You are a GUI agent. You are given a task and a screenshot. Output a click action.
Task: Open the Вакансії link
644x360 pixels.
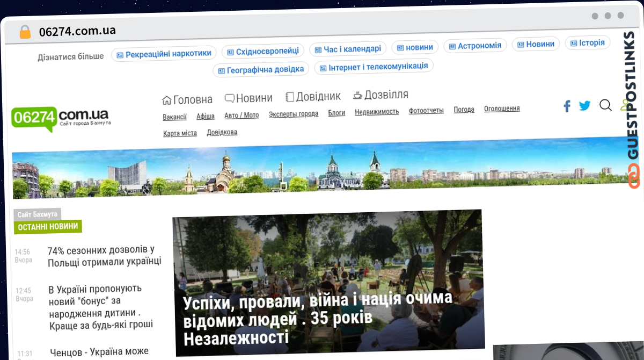coord(175,117)
